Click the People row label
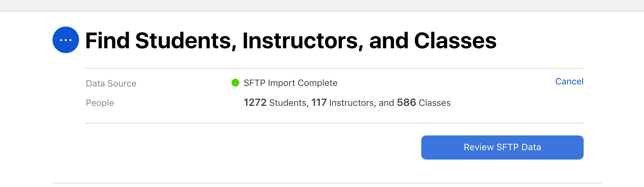 [x=100, y=103]
